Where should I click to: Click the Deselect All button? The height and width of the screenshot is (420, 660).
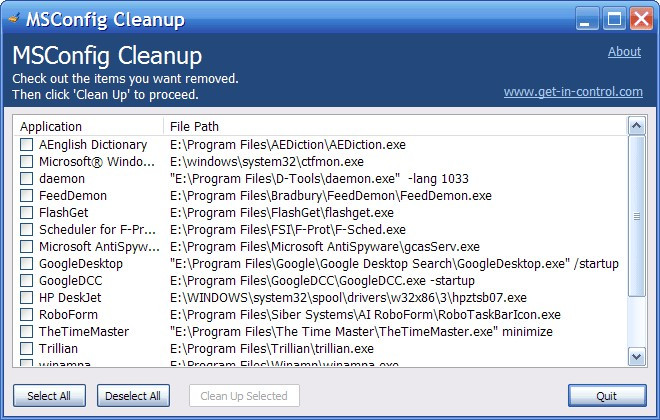coord(133,396)
